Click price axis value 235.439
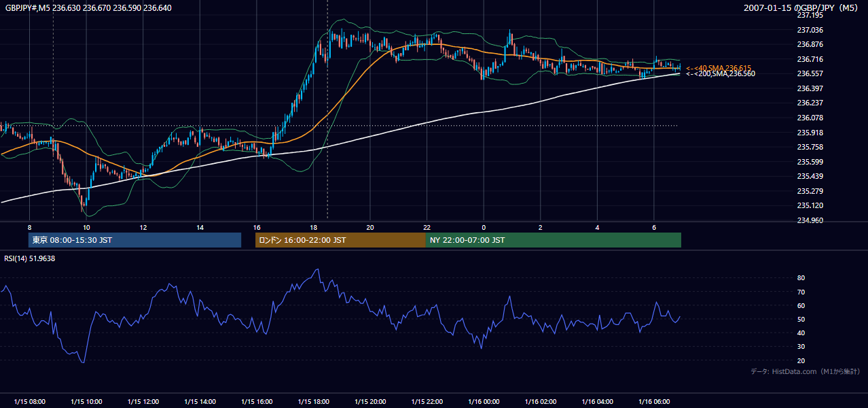The height and width of the screenshot is (408, 868). [809, 176]
